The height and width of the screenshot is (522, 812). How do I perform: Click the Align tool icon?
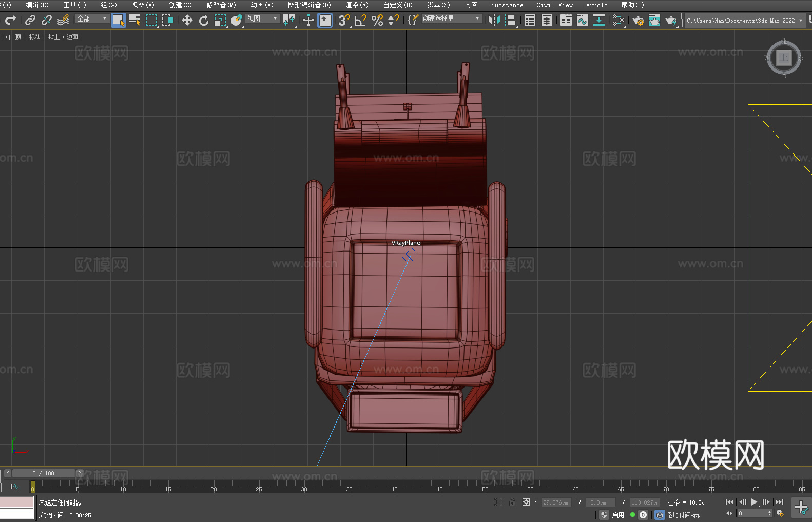pyautogui.click(x=511, y=20)
